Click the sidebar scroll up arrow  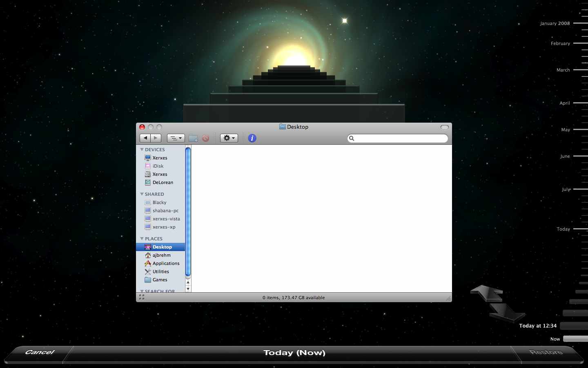point(188,283)
